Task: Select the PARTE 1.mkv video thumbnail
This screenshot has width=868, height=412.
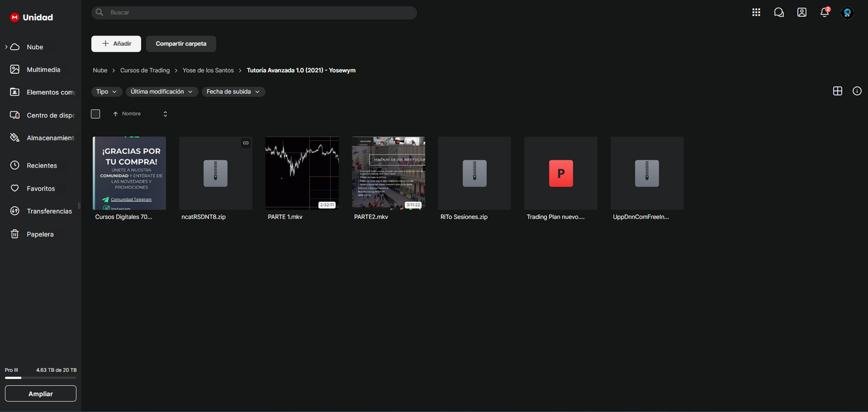Action: point(302,173)
